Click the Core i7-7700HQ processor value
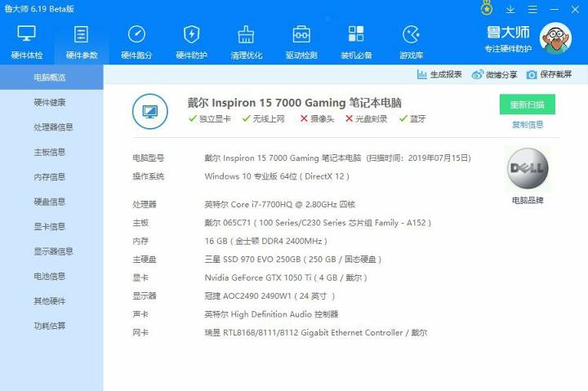Image resolution: width=588 pixels, height=391 pixels. pos(280,204)
